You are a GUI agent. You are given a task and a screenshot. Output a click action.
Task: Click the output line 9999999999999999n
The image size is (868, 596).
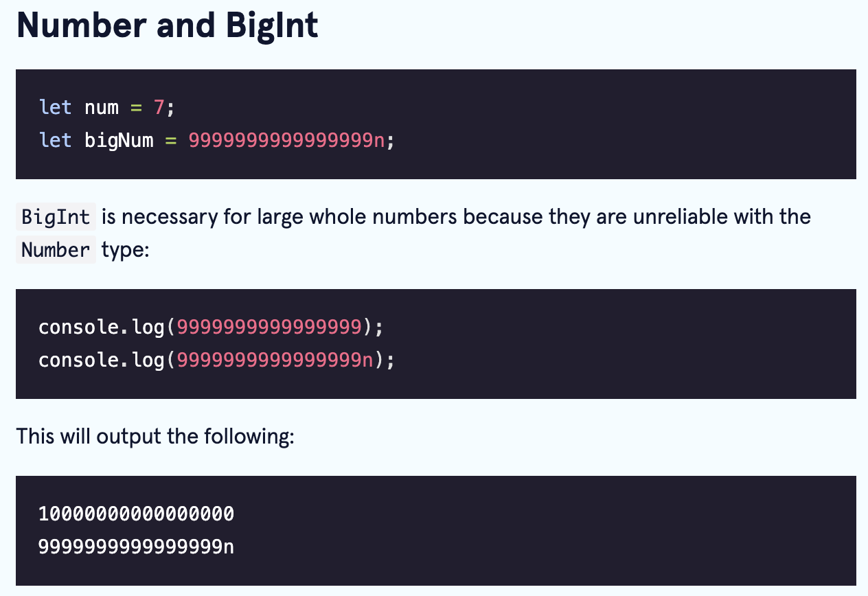(x=137, y=547)
